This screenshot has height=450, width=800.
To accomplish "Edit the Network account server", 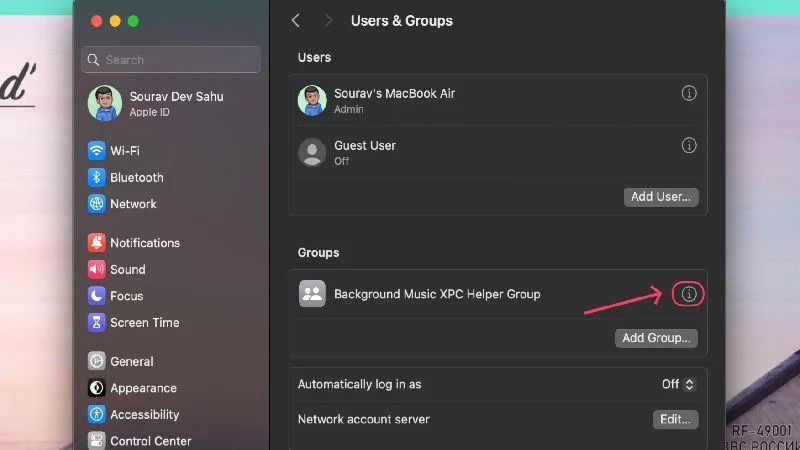I will click(676, 419).
